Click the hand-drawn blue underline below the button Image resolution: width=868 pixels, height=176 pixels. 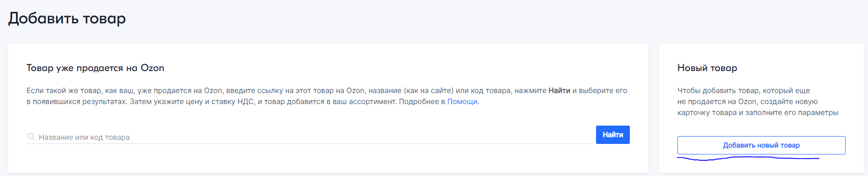748,159
